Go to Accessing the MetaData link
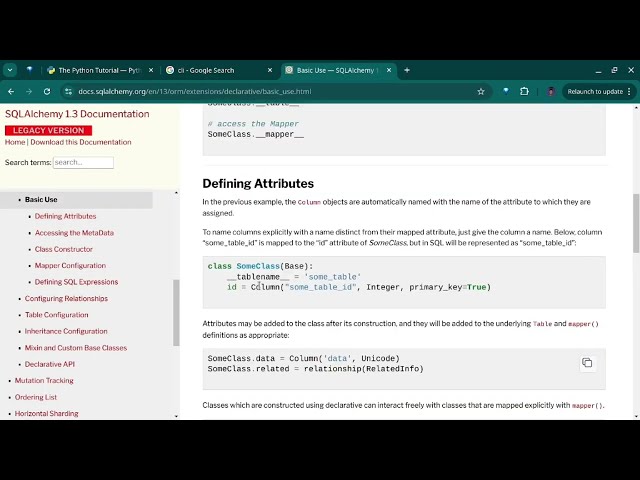The width and height of the screenshot is (640, 480). pos(74,233)
